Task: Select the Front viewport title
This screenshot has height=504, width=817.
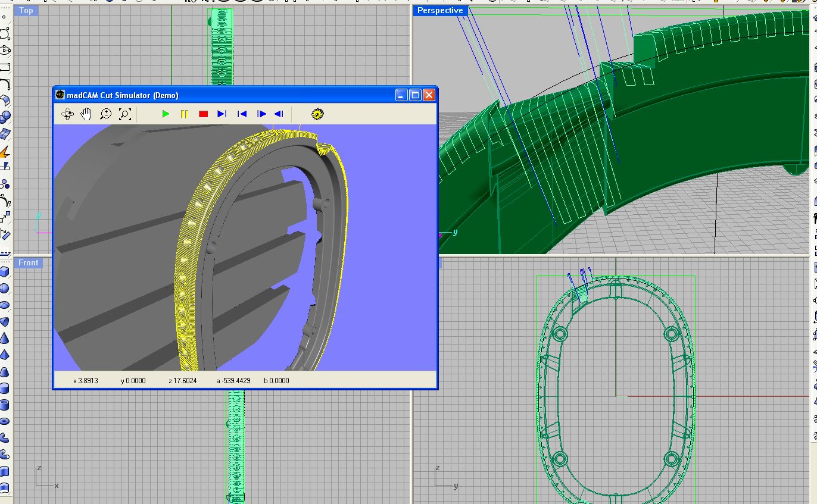Action: [x=28, y=262]
